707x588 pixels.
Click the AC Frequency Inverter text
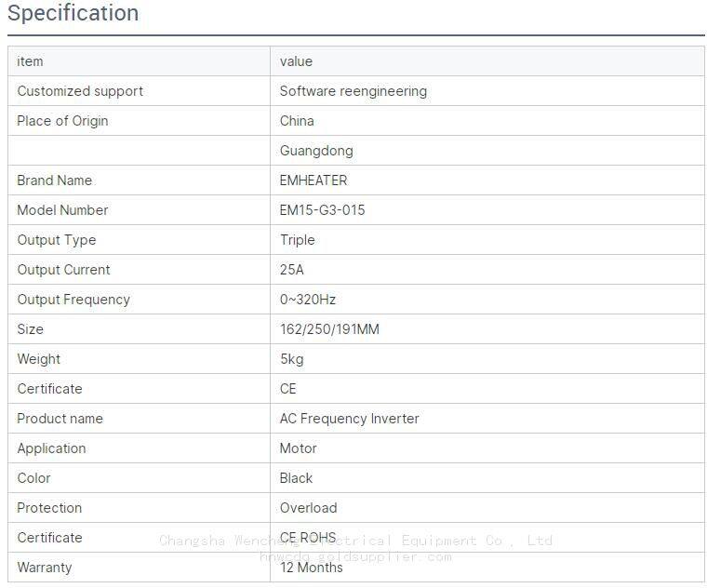(349, 419)
